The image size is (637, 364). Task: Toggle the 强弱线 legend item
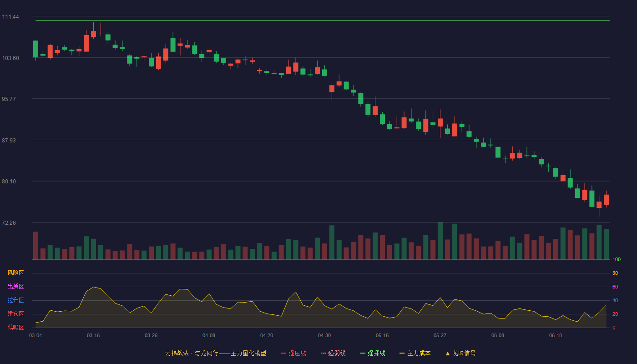click(x=333, y=353)
